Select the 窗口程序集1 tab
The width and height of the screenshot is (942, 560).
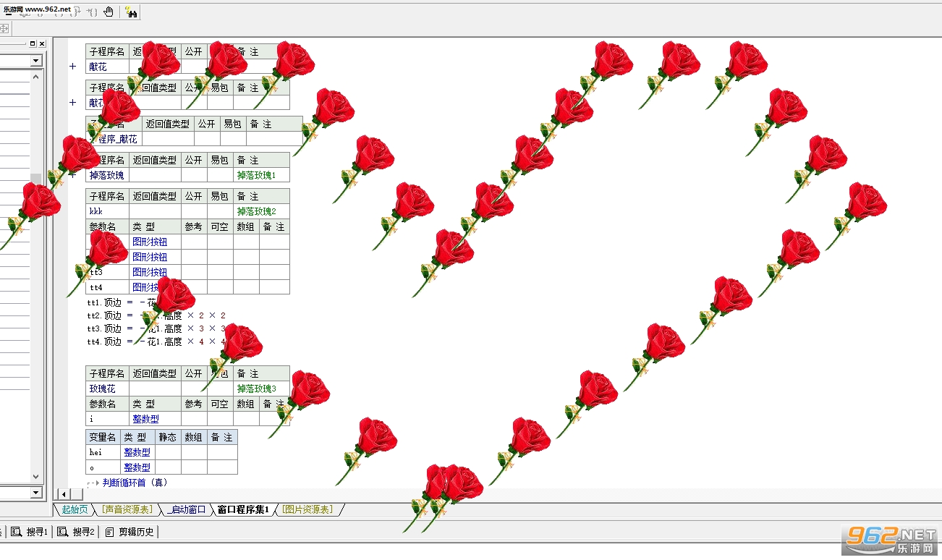(243, 510)
